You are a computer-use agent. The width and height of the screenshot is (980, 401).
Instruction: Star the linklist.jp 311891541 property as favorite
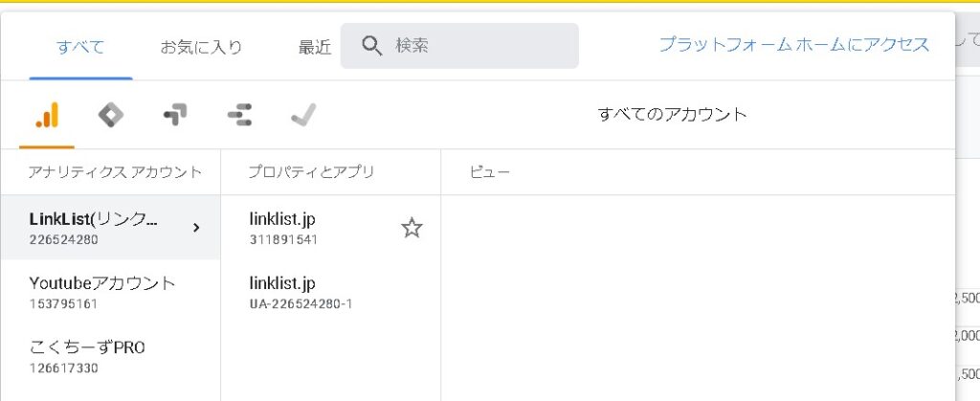tap(412, 228)
